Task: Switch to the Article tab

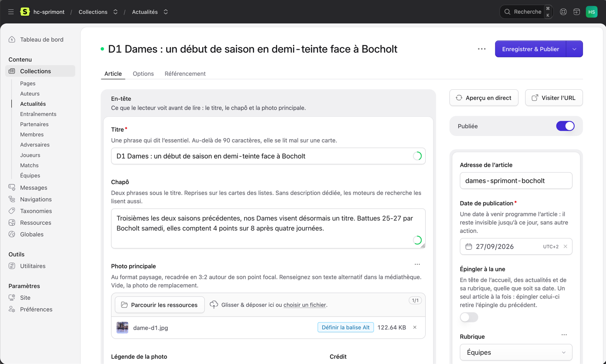Action: click(x=113, y=74)
